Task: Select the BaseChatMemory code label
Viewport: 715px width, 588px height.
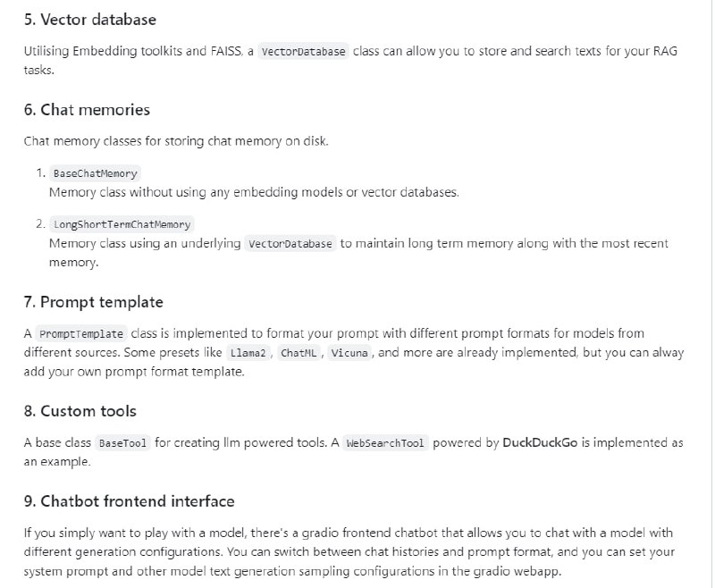Action: pos(95,173)
